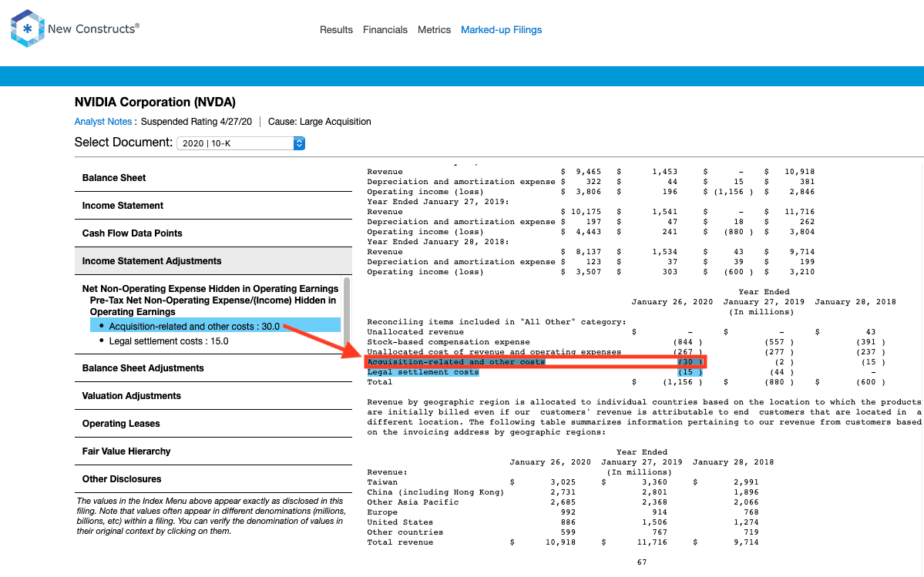This screenshot has width=924, height=577.
Task: Click the Year Ended January 28, 2018: heading
Action: coord(438,242)
